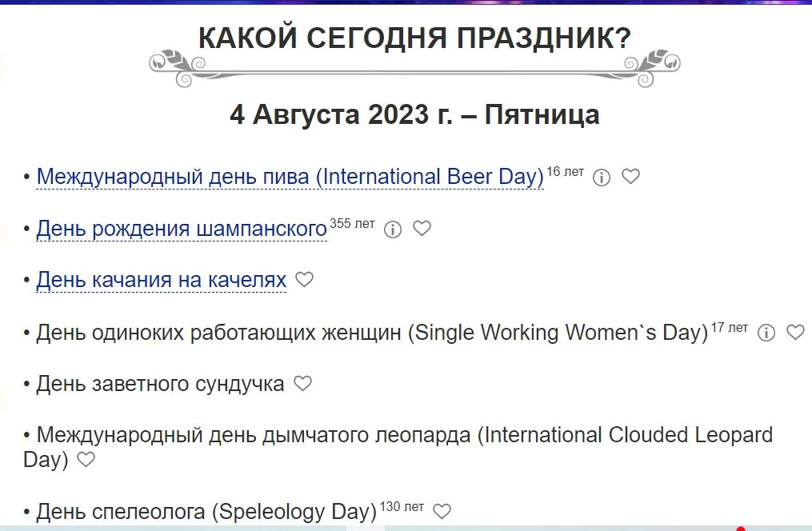View details for День рождения шампанского
Screen dimensions: 812x531
point(392,230)
